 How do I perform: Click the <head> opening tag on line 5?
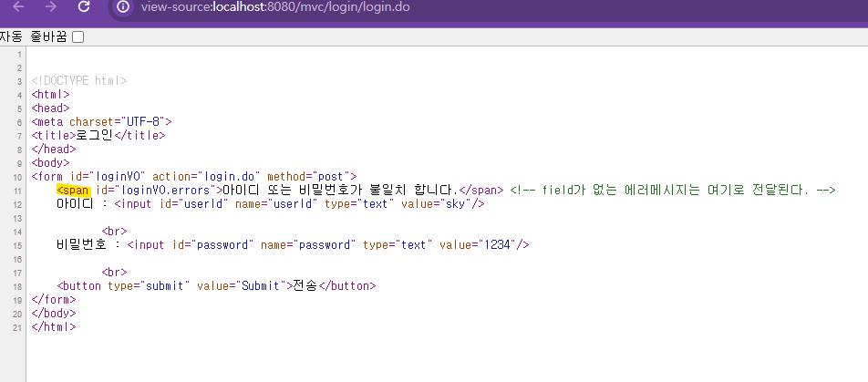click(50, 108)
